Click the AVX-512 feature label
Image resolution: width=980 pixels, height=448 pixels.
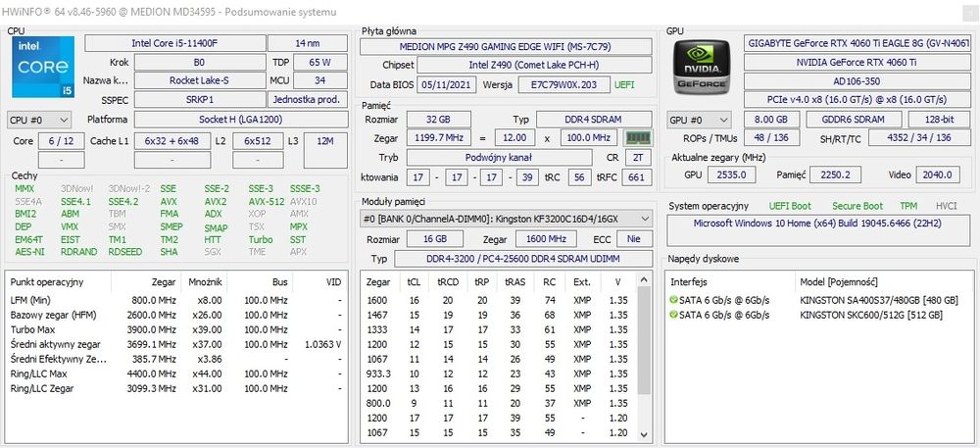[267, 202]
